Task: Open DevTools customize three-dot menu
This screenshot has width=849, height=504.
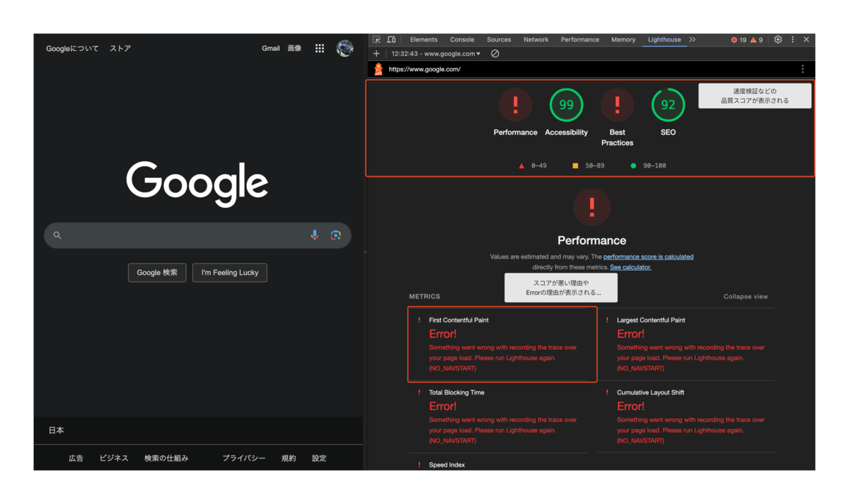Action: [x=792, y=40]
